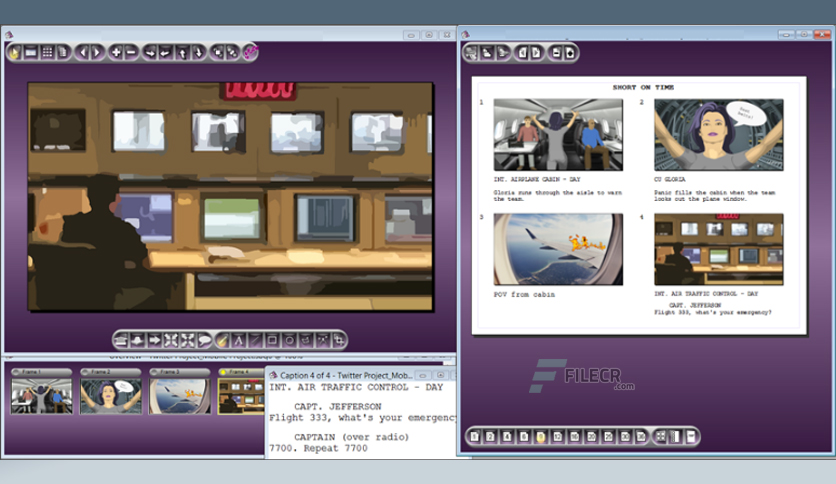Set print layout to 4 frames per page

pos(507,437)
